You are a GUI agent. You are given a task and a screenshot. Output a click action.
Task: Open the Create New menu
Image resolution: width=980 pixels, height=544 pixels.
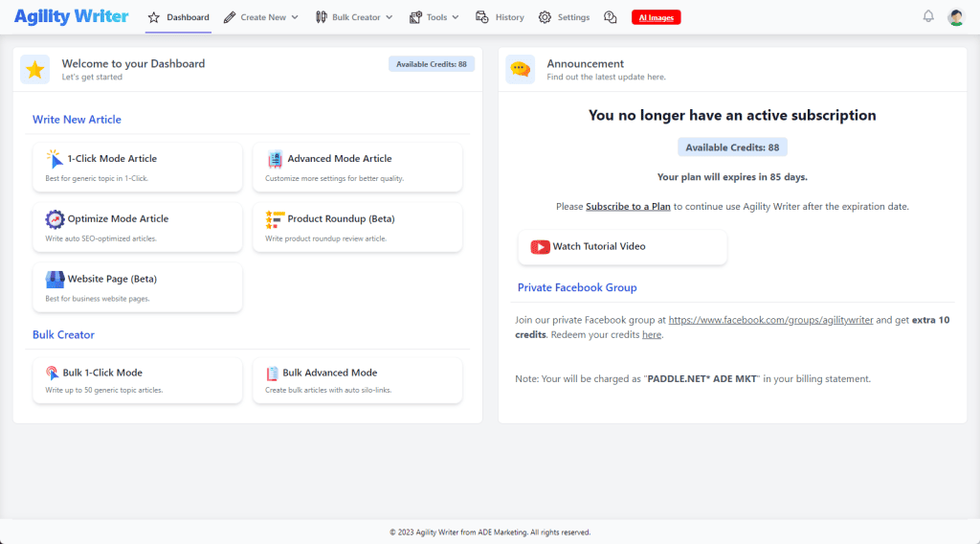pos(261,17)
